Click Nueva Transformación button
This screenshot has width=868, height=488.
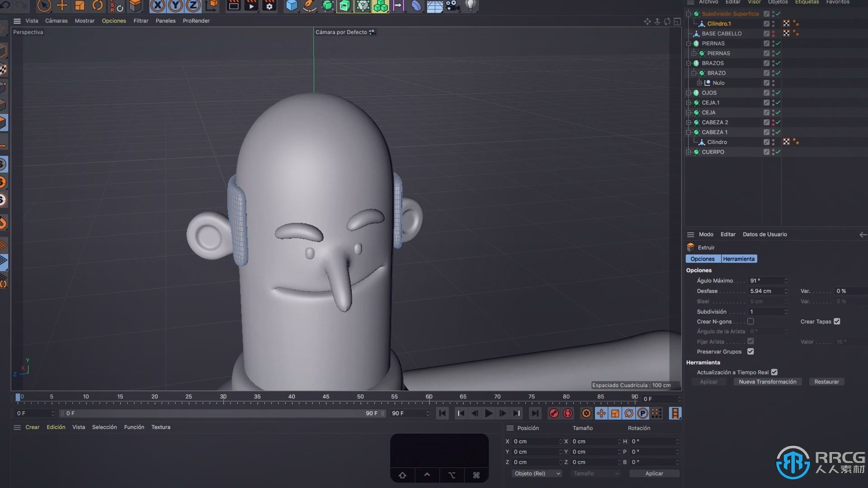(x=767, y=381)
